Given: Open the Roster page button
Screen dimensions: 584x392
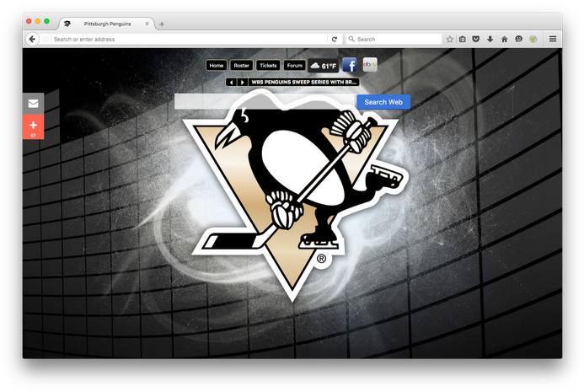Looking at the screenshot, I should click(x=241, y=66).
